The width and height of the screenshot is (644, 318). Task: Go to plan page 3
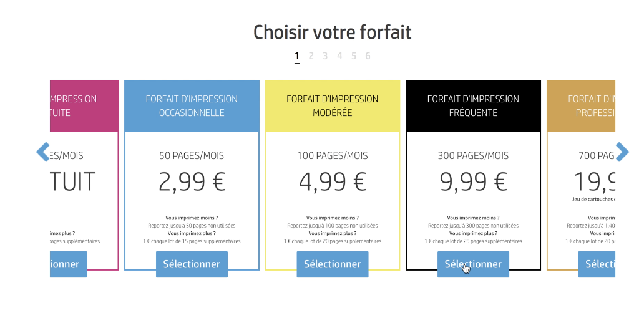point(325,56)
